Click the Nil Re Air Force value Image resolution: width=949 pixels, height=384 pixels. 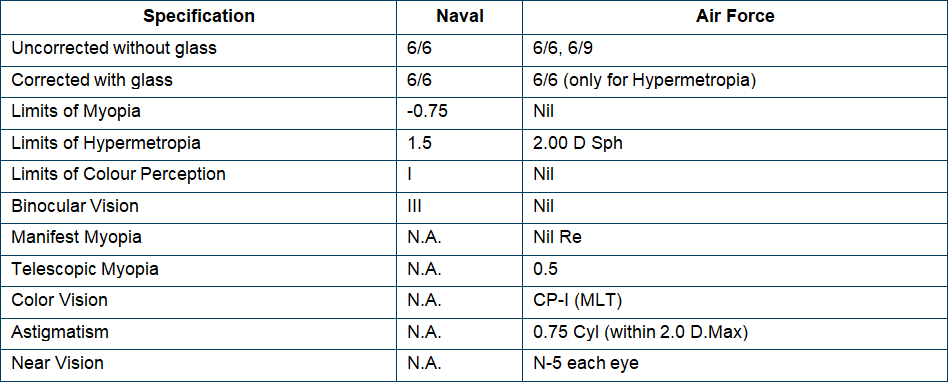[555, 237]
